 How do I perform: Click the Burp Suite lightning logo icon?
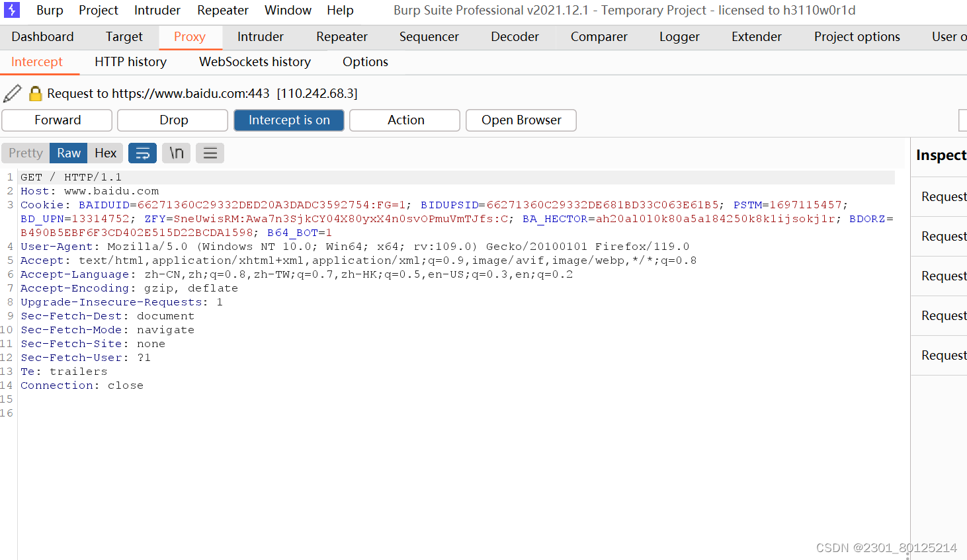point(12,10)
